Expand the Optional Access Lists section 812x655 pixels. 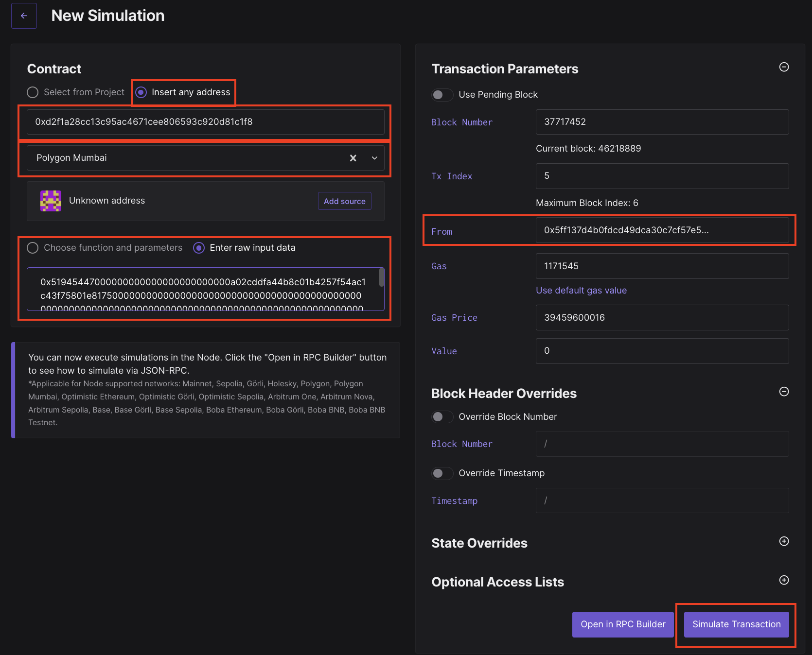coord(783,580)
